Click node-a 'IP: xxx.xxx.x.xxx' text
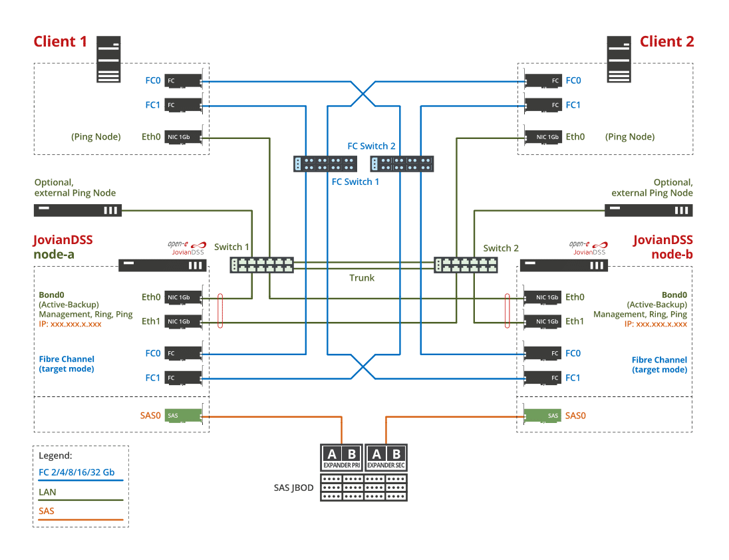Viewport: 729px width, 560px height. pos(71,324)
